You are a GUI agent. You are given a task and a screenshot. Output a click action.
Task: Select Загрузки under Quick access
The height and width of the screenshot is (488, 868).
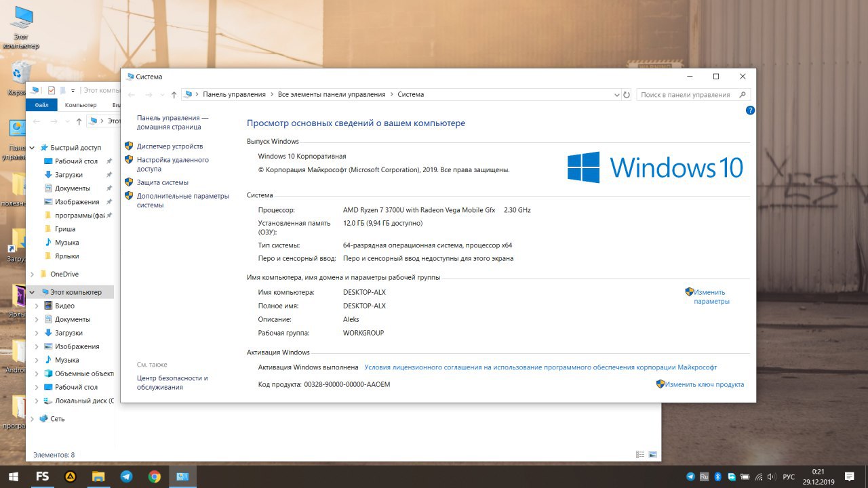[x=69, y=175]
